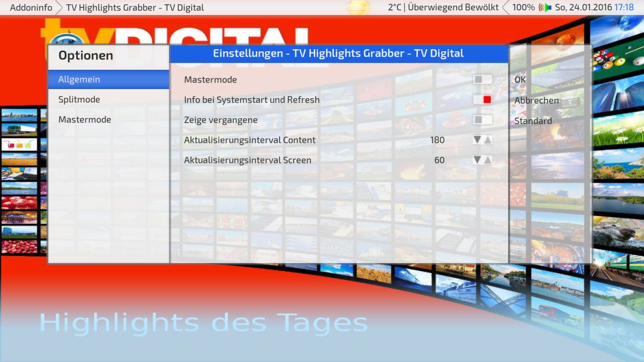Image resolution: width=644 pixels, height=362 pixels.
Task: Click the Abbrechen button
Action: (x=537, y=100)
